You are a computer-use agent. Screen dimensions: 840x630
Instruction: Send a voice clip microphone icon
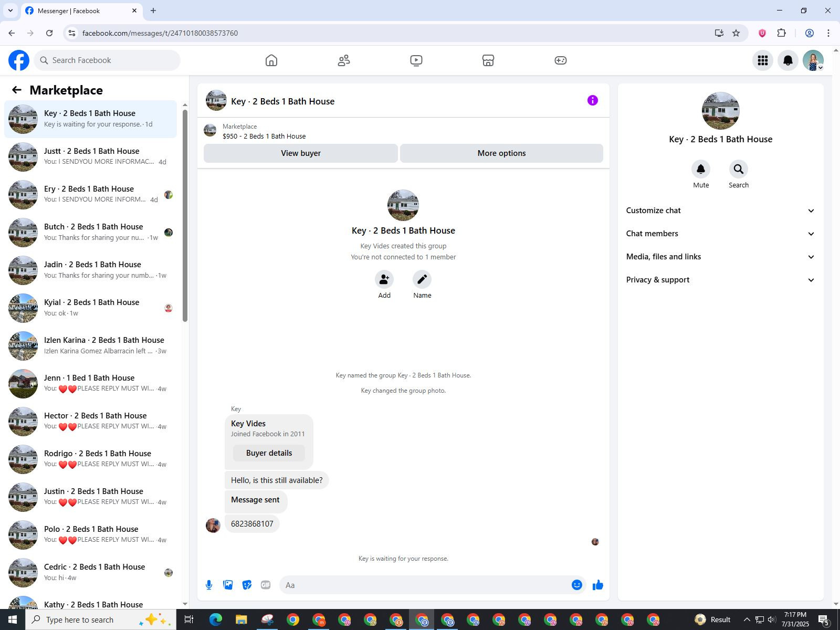[209, 585]
